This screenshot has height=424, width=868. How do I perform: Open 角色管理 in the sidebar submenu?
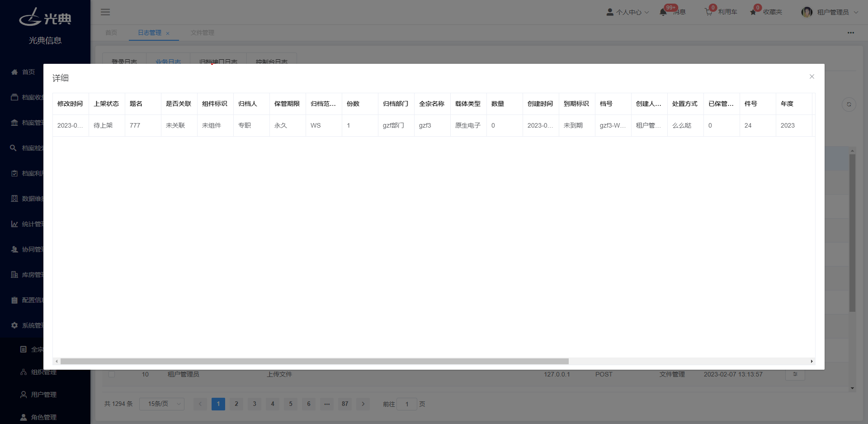click(x=44, y=417)
